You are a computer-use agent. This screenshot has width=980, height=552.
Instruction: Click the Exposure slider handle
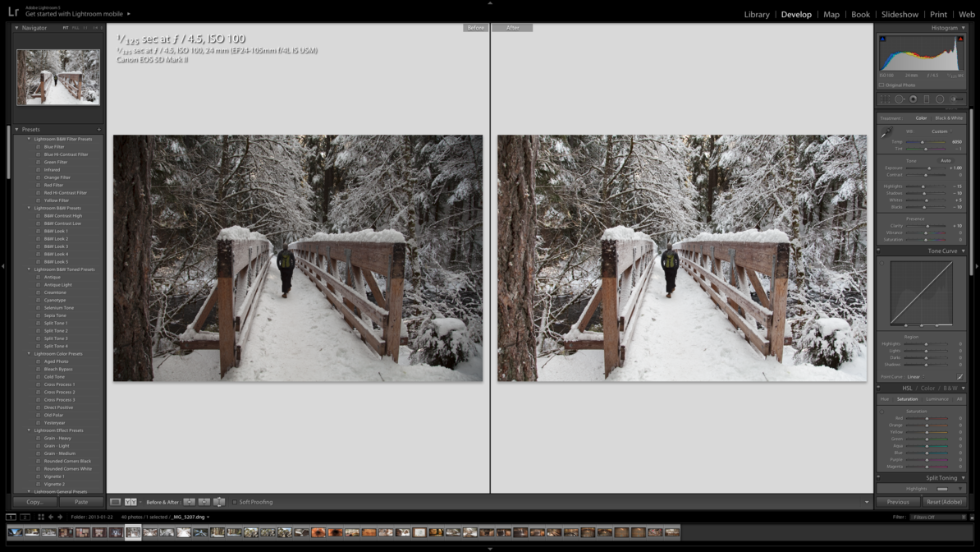click(929, 168)
